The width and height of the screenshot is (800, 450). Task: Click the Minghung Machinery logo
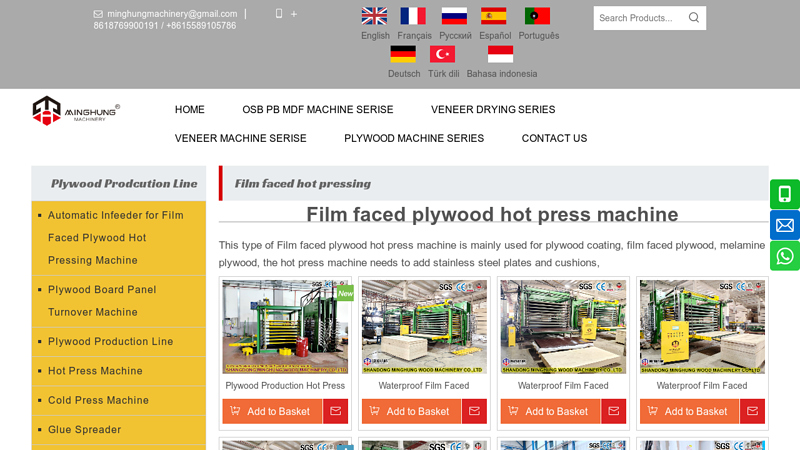tap(76, 111)
